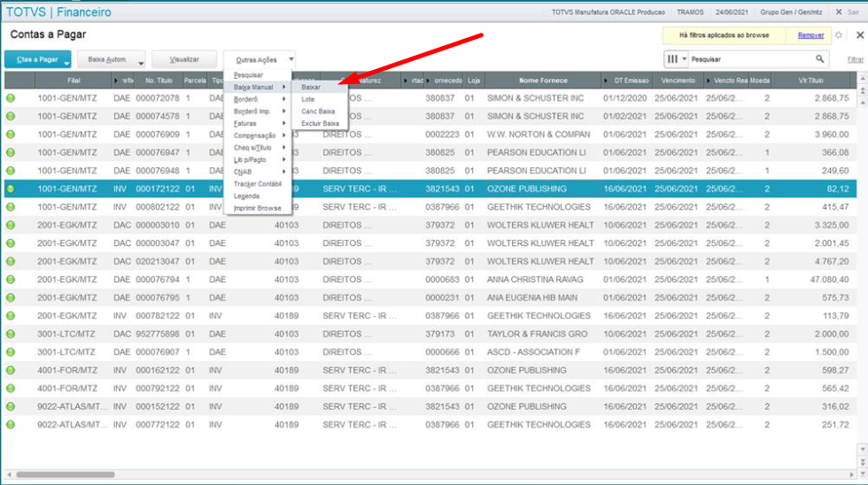
Task: Open Lib p/Pagto menu entry
Action: [258, 160]
